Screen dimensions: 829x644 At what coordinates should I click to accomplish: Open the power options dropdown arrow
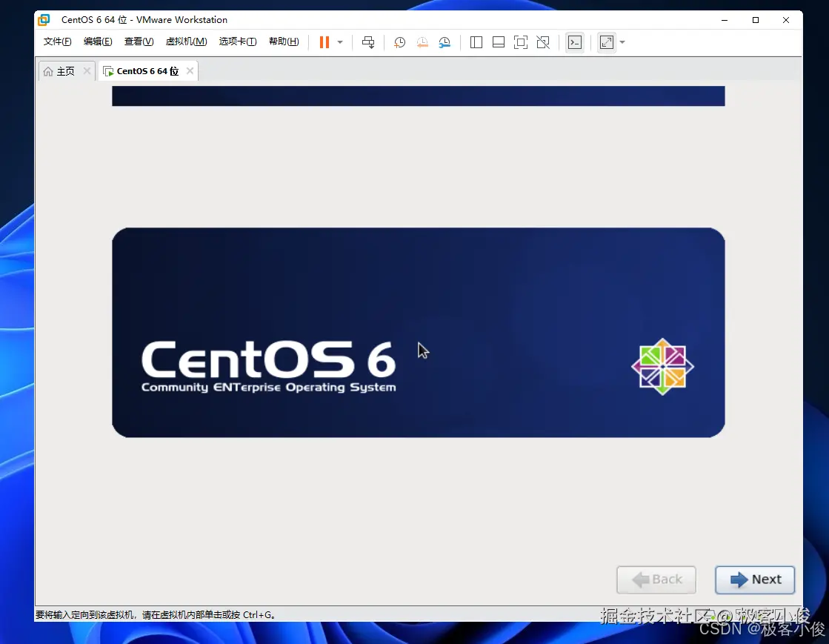click(340, 42)
